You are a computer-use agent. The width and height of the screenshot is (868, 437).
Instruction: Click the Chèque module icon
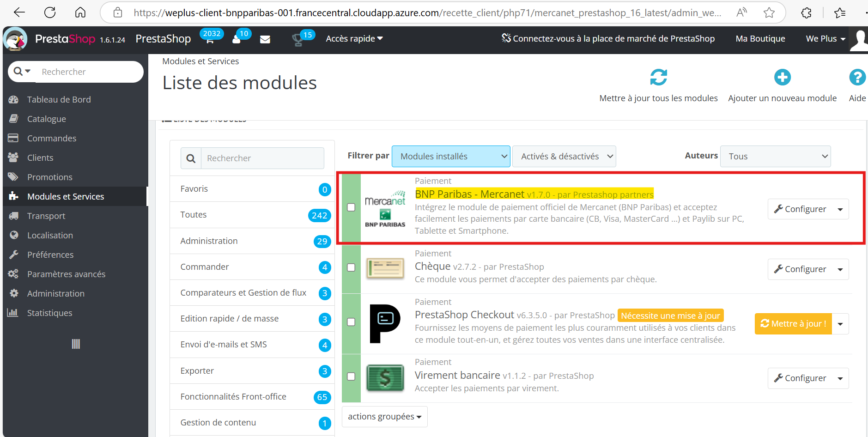coord(385,268)
